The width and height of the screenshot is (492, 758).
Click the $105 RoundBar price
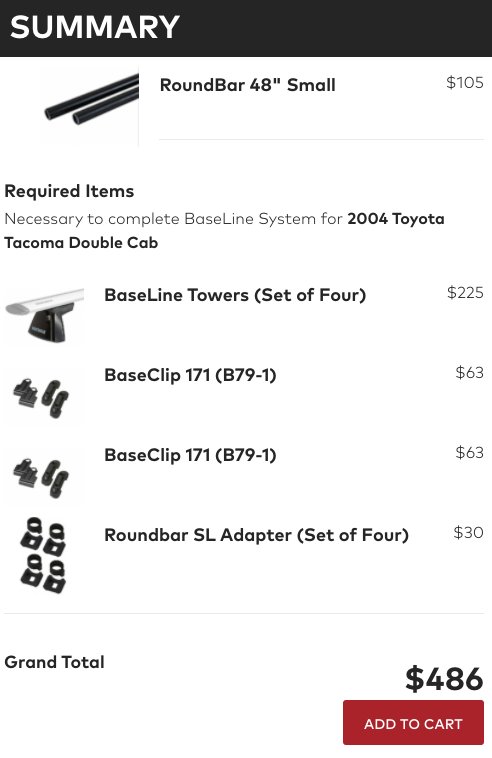pyautogui.click(x=464, y=83)
